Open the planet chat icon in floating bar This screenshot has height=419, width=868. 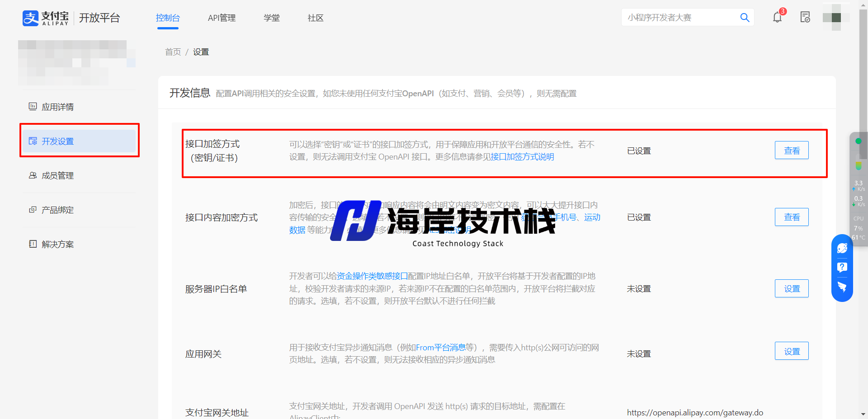tap(842, 248)
